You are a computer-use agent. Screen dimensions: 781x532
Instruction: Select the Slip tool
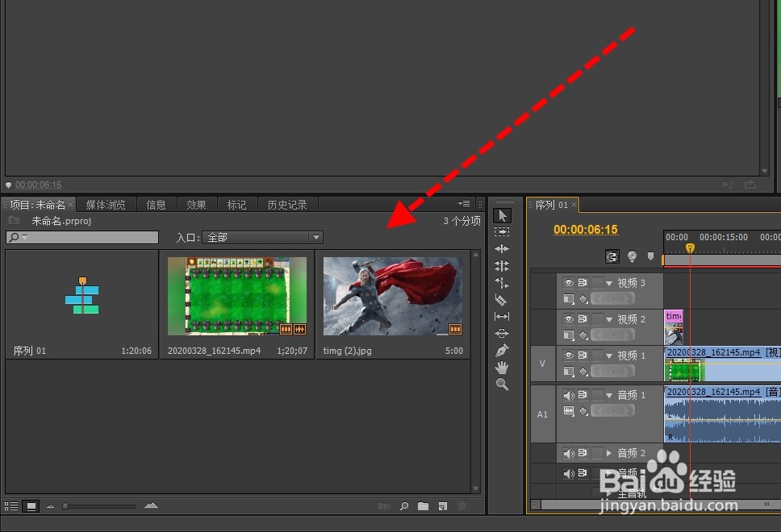pyautogui.click(x=502, y=317)
